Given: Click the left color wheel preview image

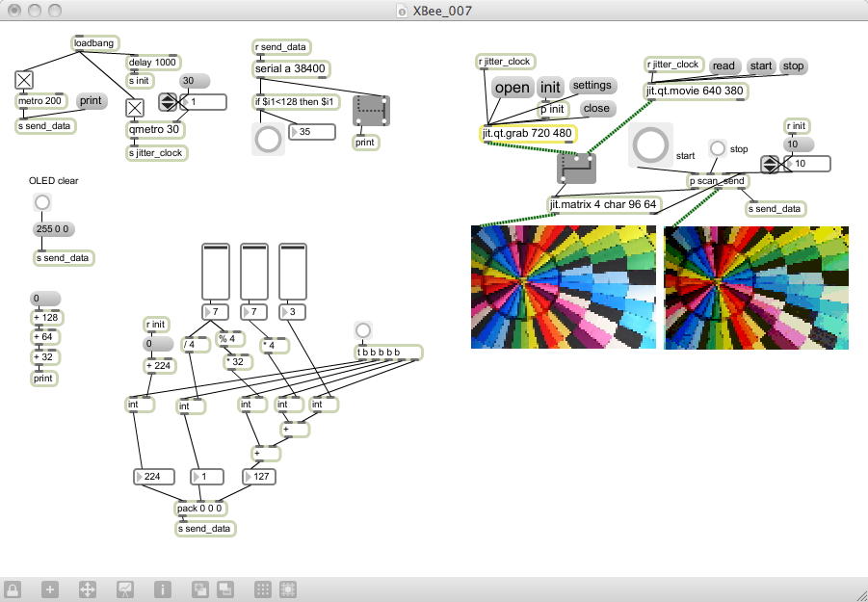Looking at the screenshot, I should (x=564, y=286).
